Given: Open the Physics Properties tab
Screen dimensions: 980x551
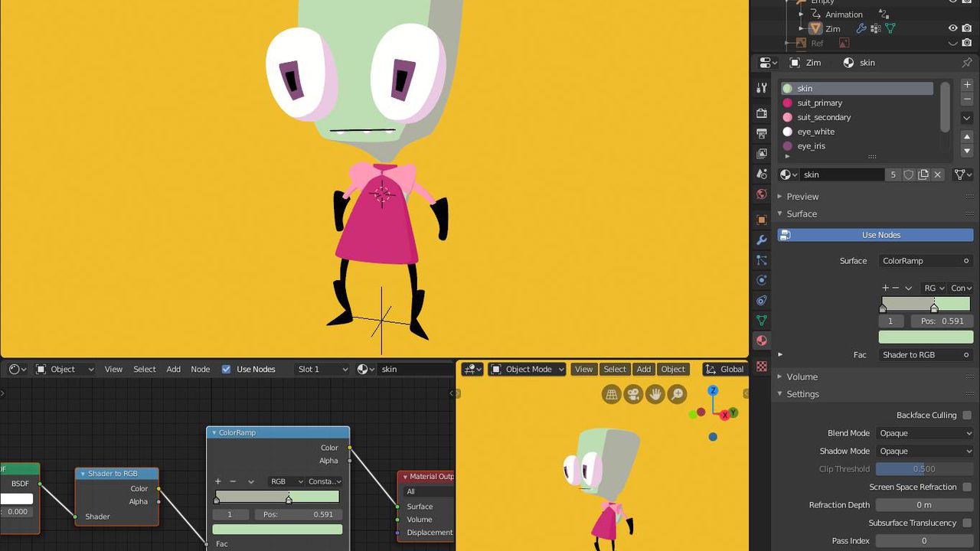Looking at the screenshot, I should [x=762, y=280].
